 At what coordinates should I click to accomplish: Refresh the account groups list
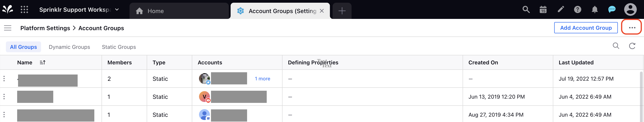[632, 46]
